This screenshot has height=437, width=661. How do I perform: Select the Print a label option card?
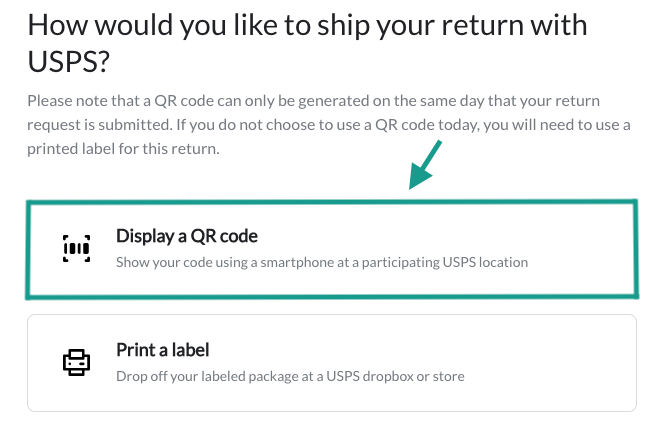[332, 363]
